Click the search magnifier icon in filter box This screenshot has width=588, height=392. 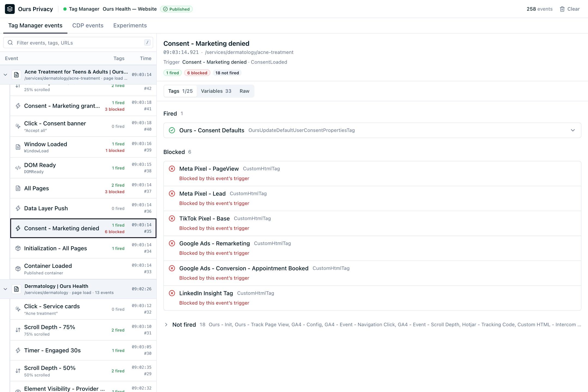click(x=10, y=43)
